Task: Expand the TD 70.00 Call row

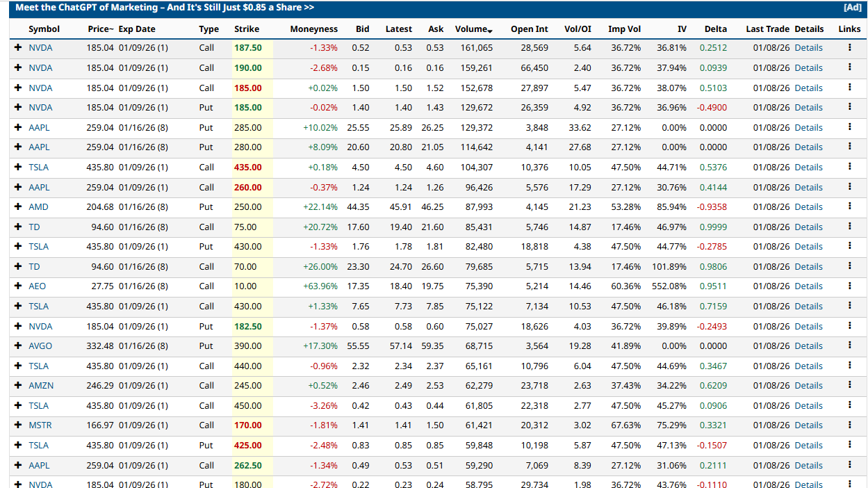Action: pos(18,267)
